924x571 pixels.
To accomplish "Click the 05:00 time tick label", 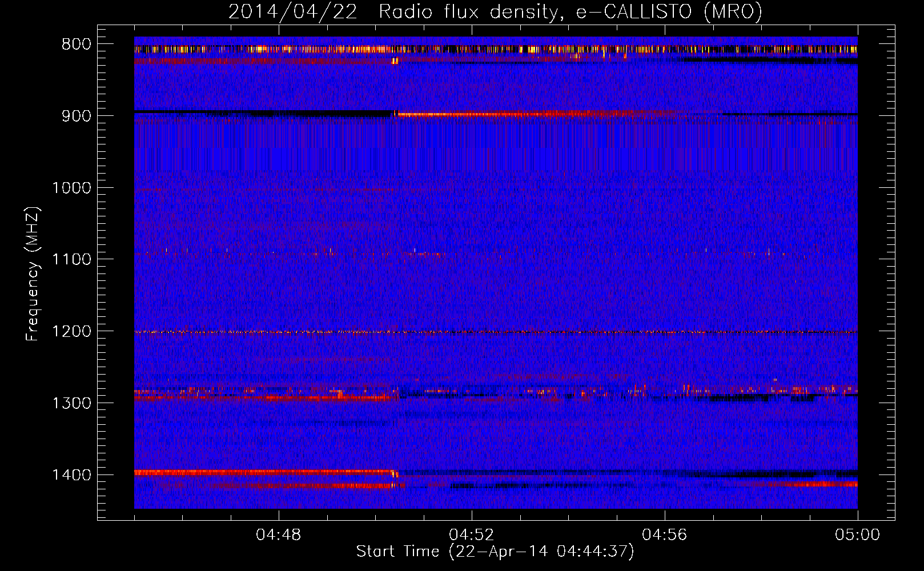I will (858, 535).
